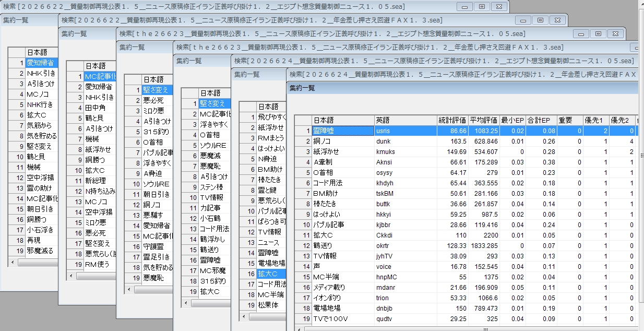This screenshot has height=331, width=644.
Task: Select the '邪魔減る' row
Action: point(42,251)
